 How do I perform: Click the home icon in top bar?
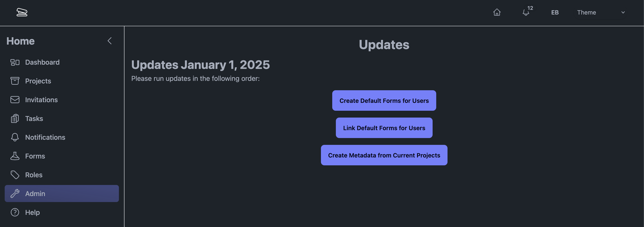(497, 12)
